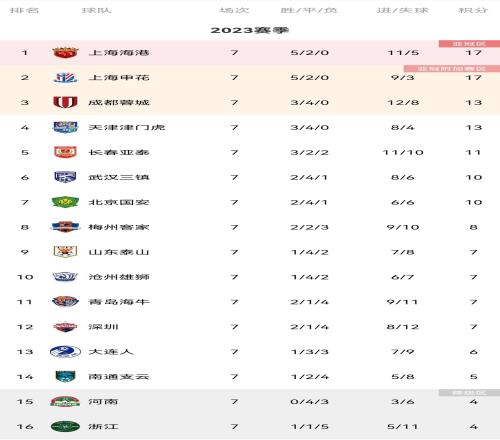Open the 青岛海牛 team name link
This screenshot has width=500, height=440.
click(118, 302)
